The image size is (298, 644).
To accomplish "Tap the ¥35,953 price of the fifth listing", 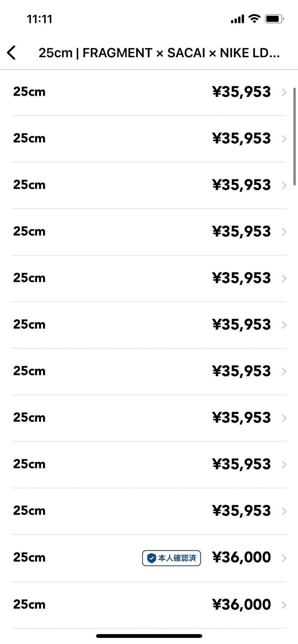I will (x=241, y=278).
